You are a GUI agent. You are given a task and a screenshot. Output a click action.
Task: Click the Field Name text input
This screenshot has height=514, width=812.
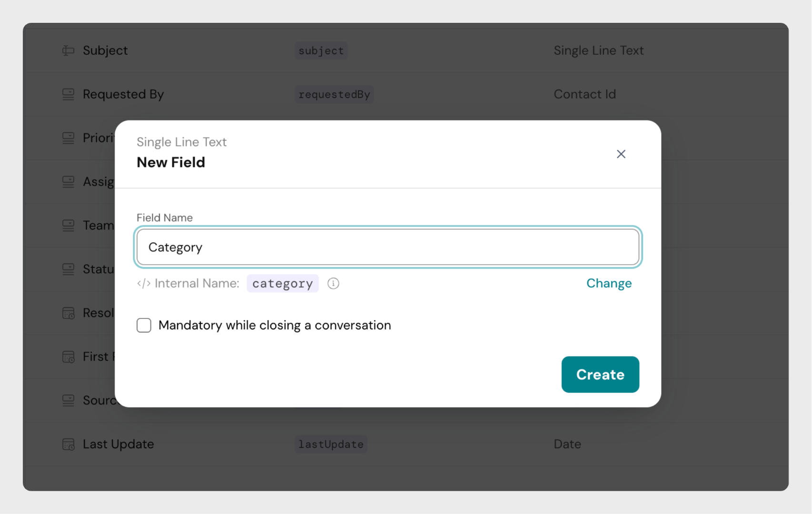tap(387, 247)
